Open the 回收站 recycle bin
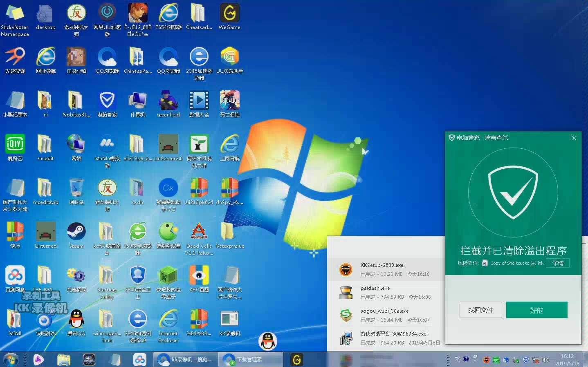Image resolution: width=588 pixels, height=367 pixels. tap(76, 191)
